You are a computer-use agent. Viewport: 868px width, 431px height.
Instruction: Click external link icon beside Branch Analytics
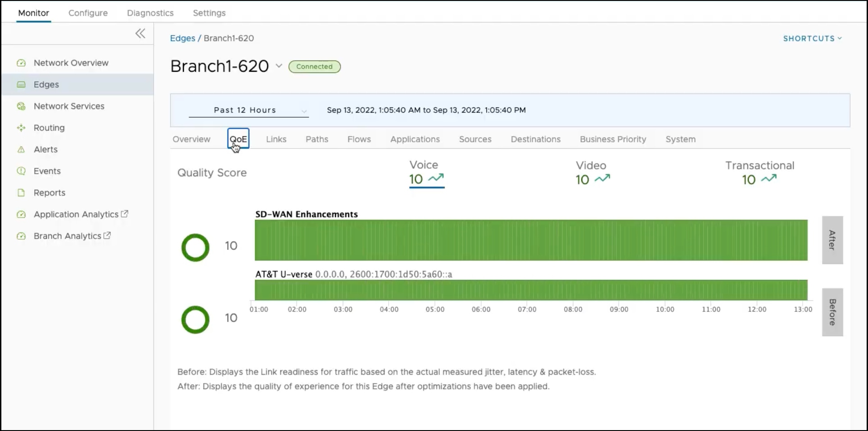(x=107, y=235)
